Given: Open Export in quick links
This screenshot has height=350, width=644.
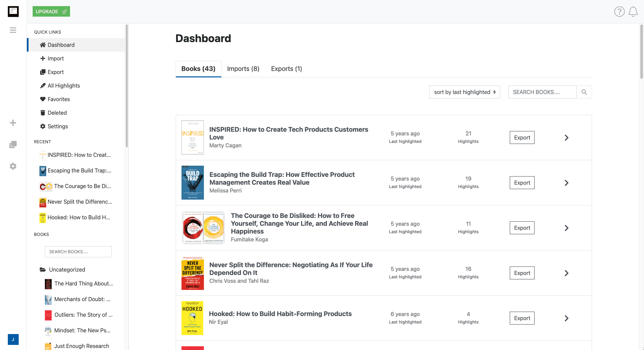Looking at the screenshot, I should pos(76,72).
